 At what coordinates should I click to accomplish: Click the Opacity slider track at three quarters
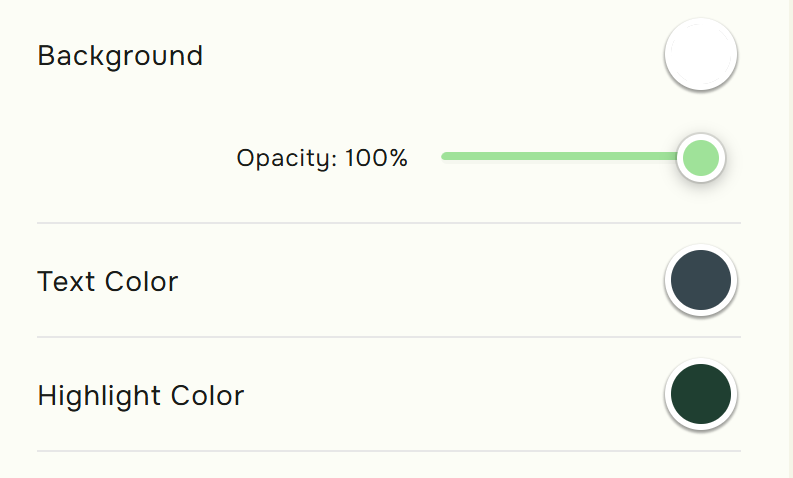pos(635,156)
